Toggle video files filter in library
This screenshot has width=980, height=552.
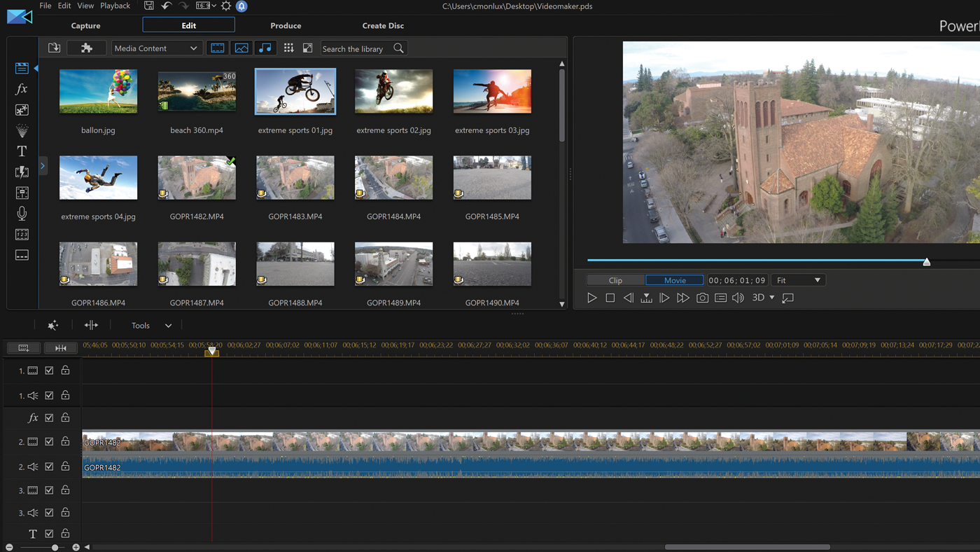tap(218, 48)
